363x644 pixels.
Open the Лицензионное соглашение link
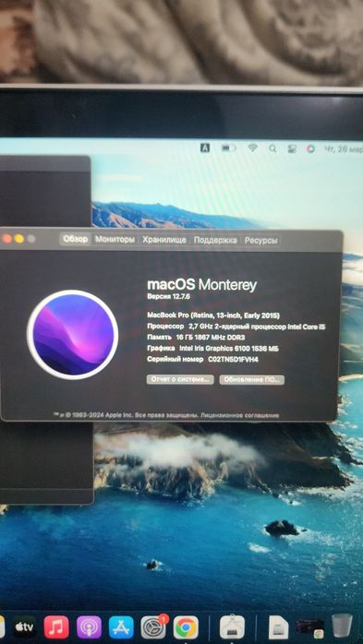coord(240,415)
